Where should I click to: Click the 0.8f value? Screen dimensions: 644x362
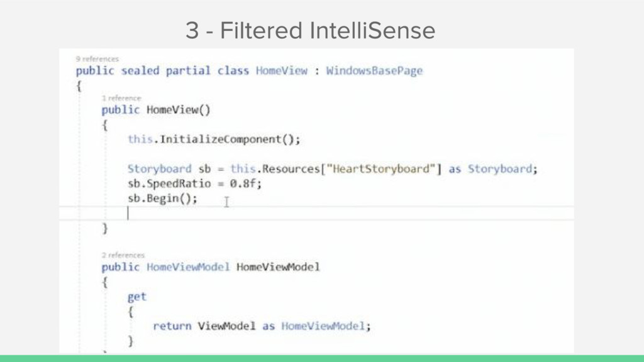point(248,184)
